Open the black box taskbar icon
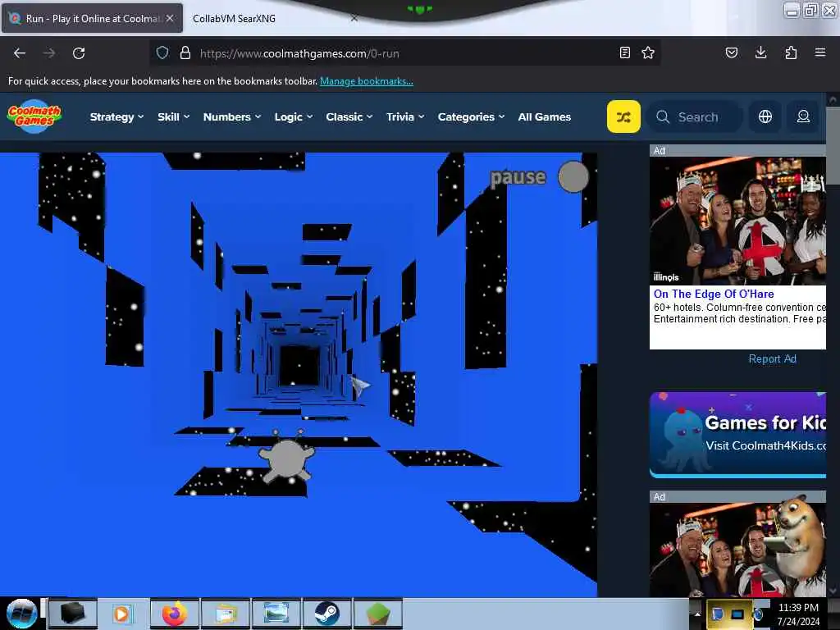This screenshot has width=840, height=630. [x=73, y=614]
